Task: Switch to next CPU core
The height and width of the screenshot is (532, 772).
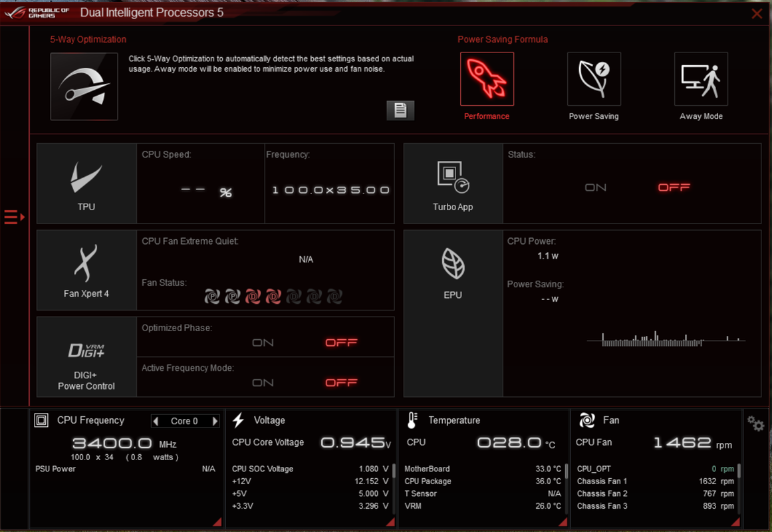Action: coord(215,421)
